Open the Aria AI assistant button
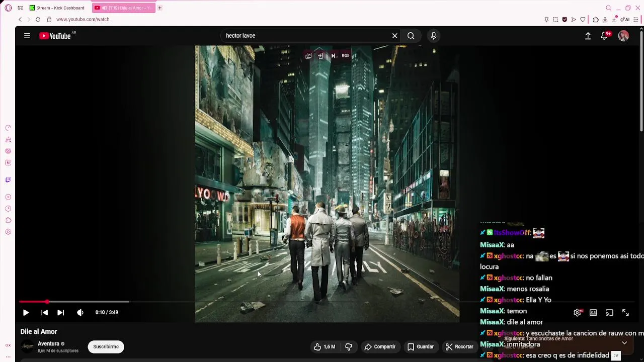 625,20
